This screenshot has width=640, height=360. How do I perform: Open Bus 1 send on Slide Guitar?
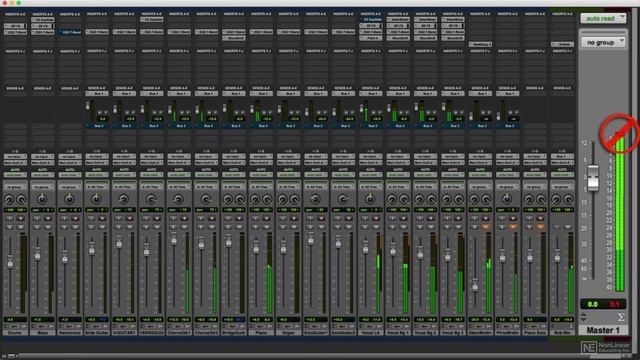97,93
